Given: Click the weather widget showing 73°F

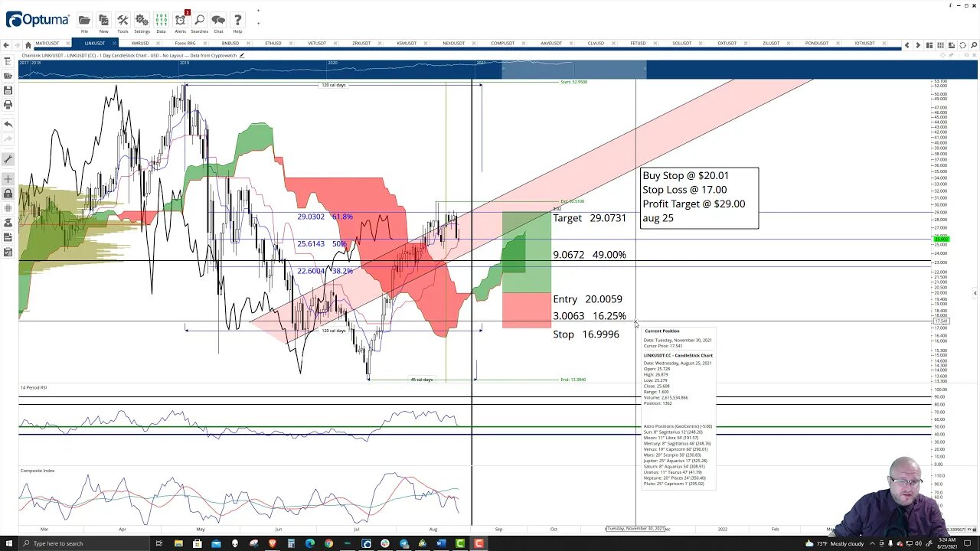Looking at the screenshot, I should [x=836, y=543].
